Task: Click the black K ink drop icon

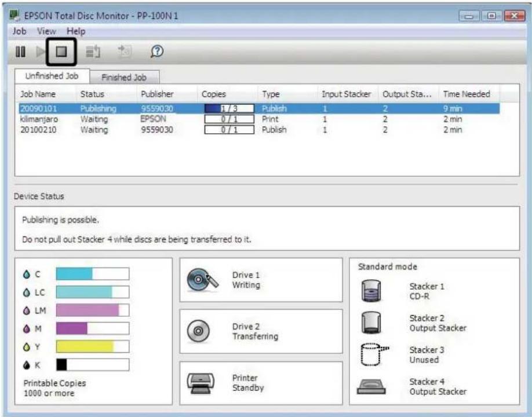Action: [27, 365]
